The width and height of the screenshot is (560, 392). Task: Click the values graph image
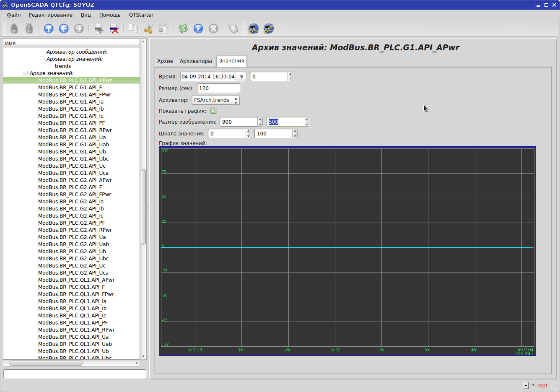tap(347, 251)
